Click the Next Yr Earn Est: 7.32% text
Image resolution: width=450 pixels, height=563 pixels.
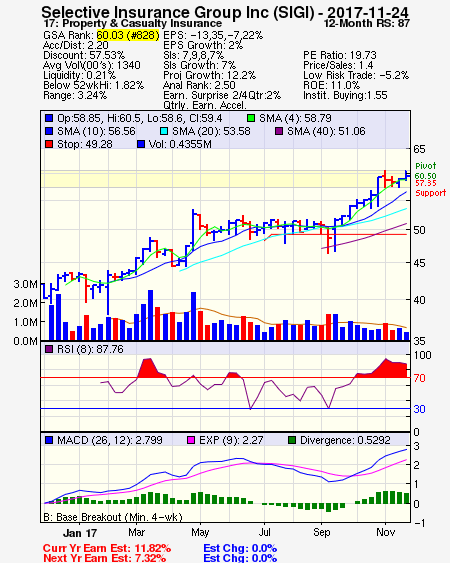(x=105, y=558)
